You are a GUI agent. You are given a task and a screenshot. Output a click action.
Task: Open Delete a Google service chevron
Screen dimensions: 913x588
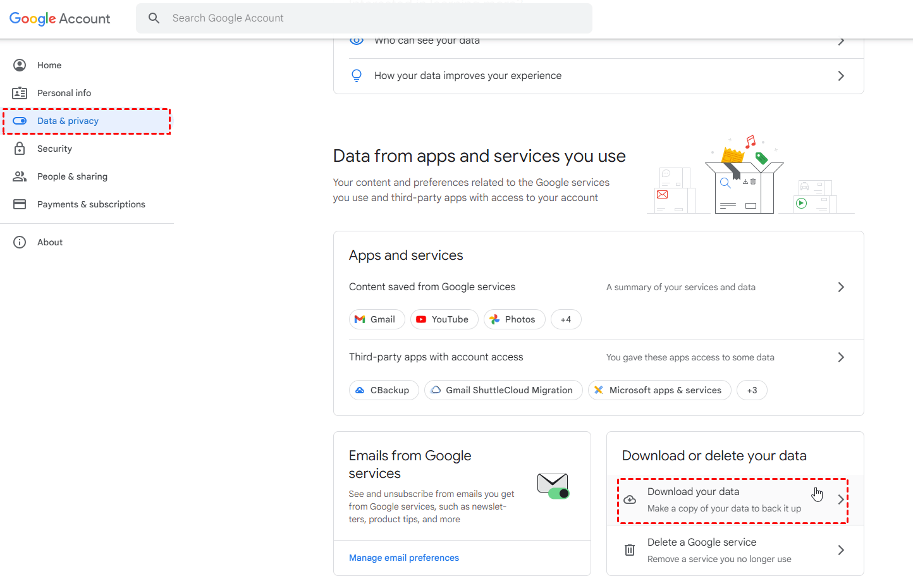click(841, 550)
